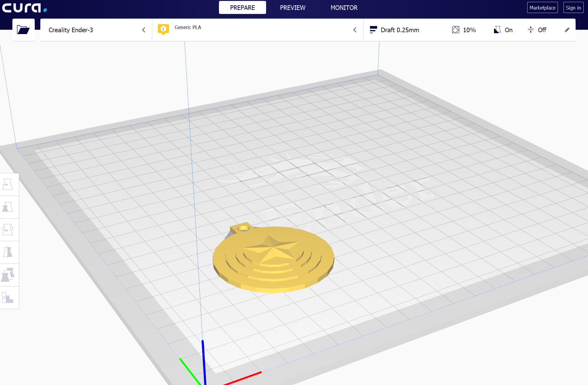This screenshot has width=588, height=385.
Task: Select the yellow medal model on the build plate
Action: pos(273,260)
